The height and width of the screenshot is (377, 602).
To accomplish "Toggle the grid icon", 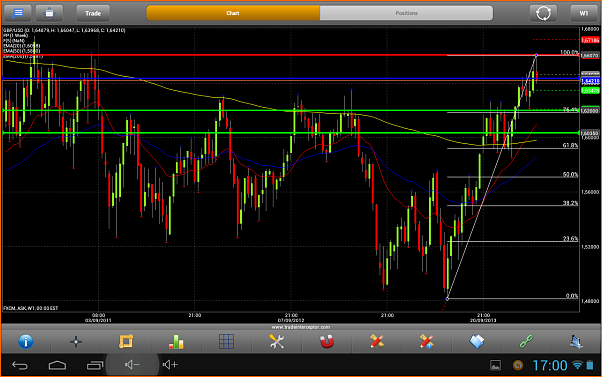I will coord(226,341).
